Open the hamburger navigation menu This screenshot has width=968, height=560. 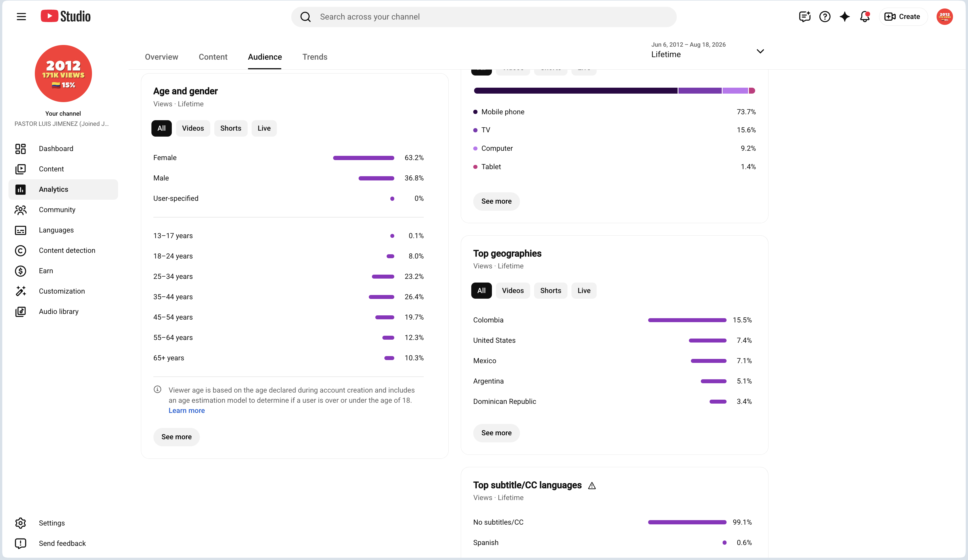point(22,16)
